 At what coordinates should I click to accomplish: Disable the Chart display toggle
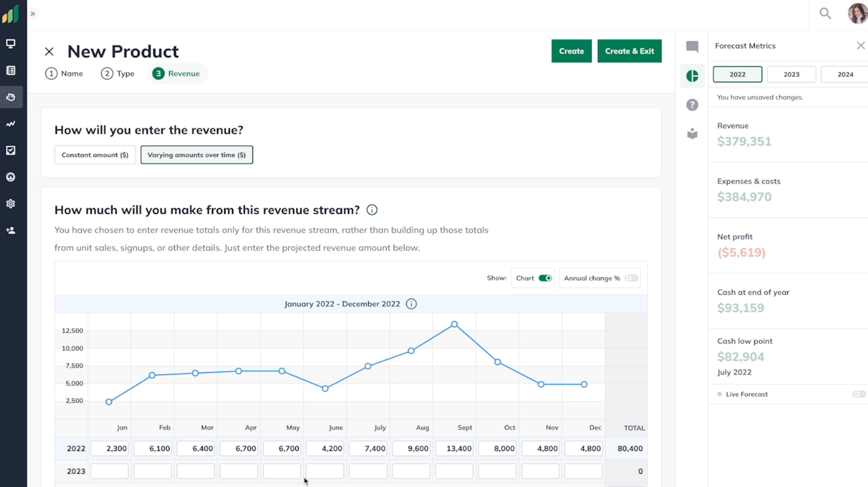pos(546,278)
